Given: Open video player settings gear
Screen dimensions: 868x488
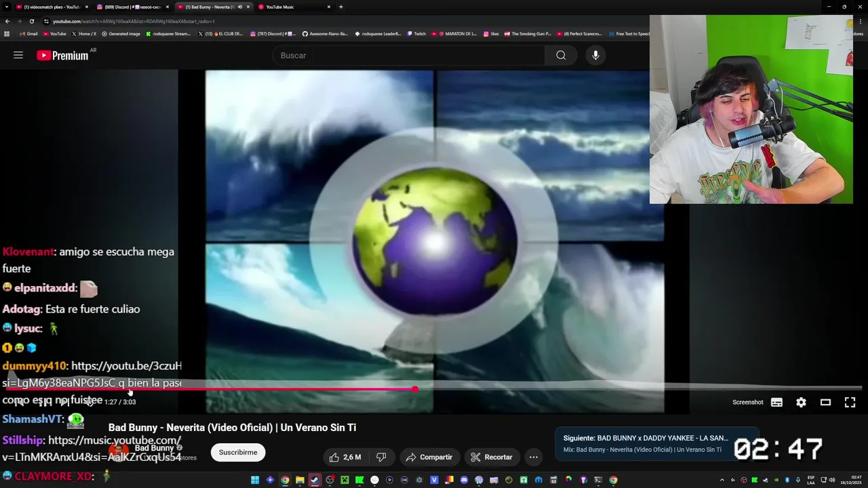Looking at the screenshot, I should 801,402.
